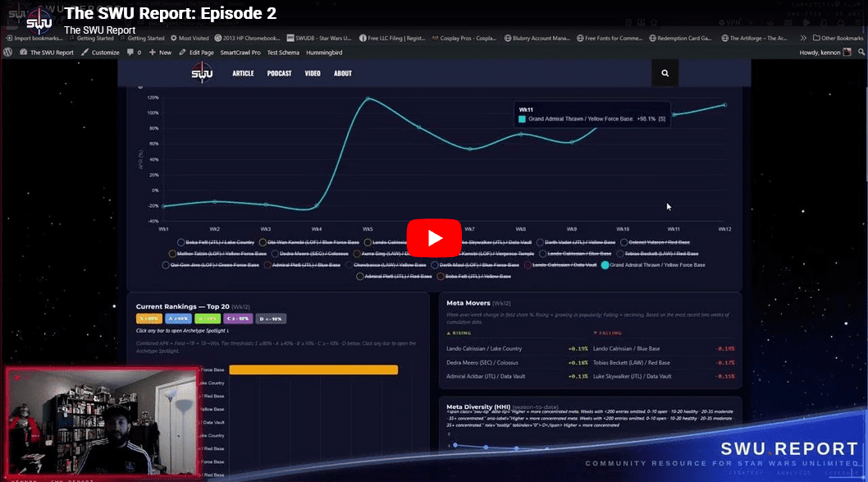The height and width of the screenshot is (482, 868).
Task: Toggle Boba Fett (JTL) / Lake Country legend
Action: coord(215,242)
